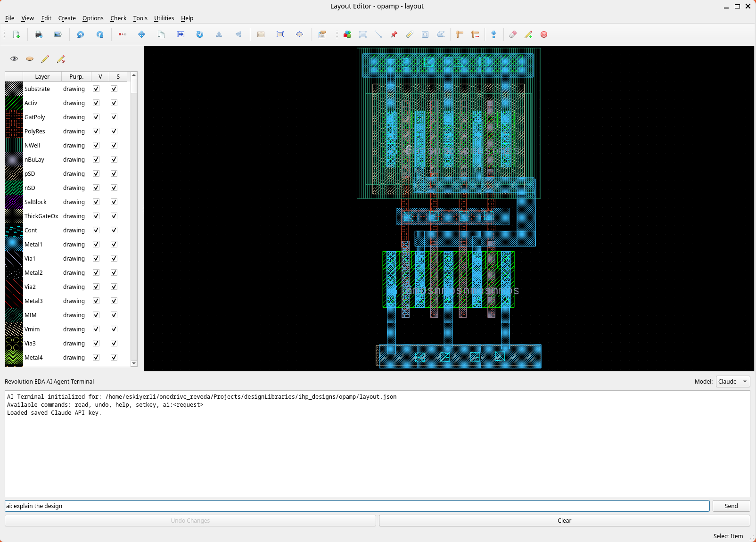Open the Create Instance tool

tap(347, 34)
